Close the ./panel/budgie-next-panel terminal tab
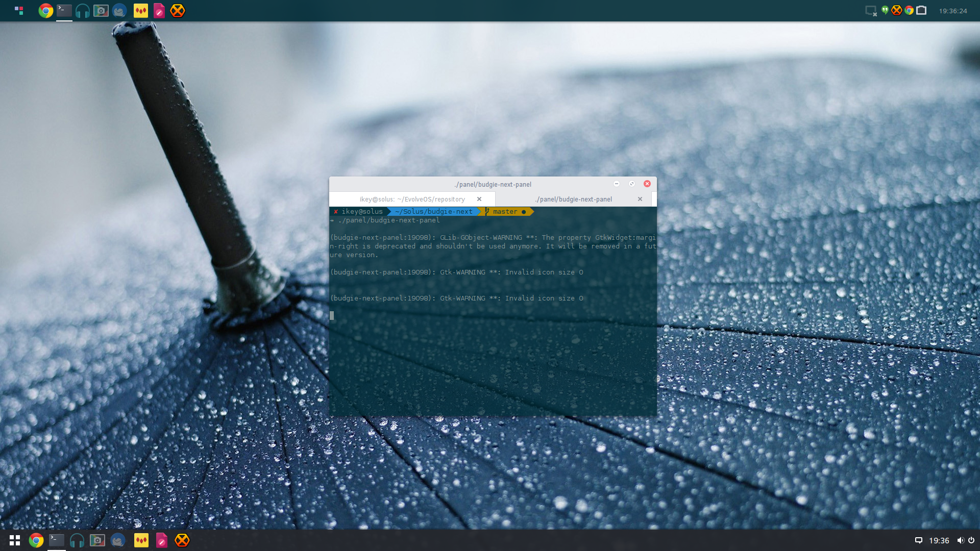 click(x=640, y=199)
